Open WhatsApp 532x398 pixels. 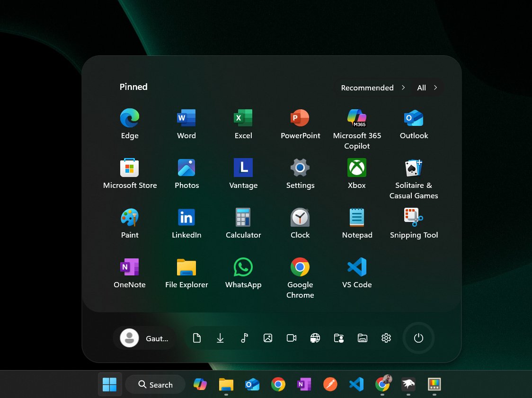tap(243, 273)
